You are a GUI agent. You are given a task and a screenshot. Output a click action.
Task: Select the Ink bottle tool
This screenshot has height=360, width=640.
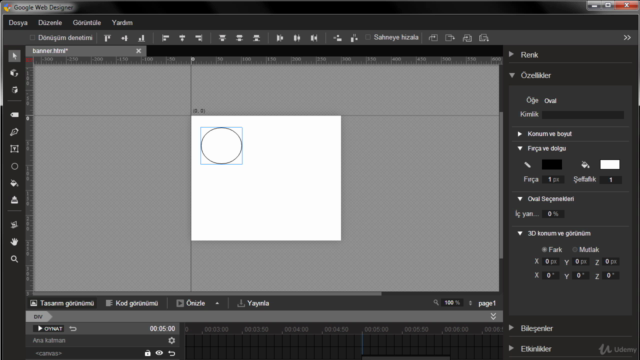tap(14, 200)
